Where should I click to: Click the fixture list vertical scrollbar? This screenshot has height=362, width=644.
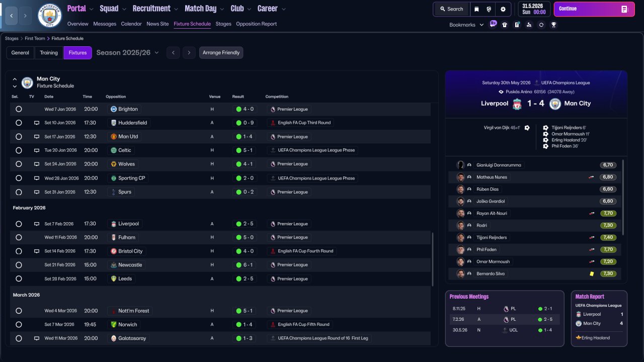click(433, 259)
